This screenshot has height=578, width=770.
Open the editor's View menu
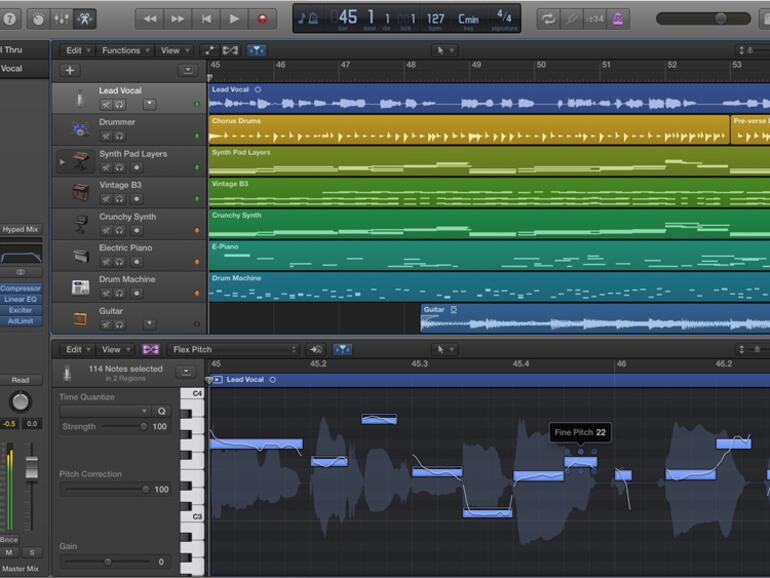[114, 349]
